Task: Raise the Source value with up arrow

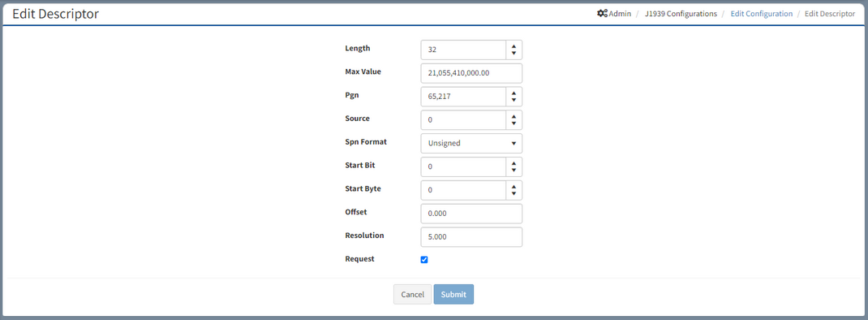Action: (x=513, y=116)
